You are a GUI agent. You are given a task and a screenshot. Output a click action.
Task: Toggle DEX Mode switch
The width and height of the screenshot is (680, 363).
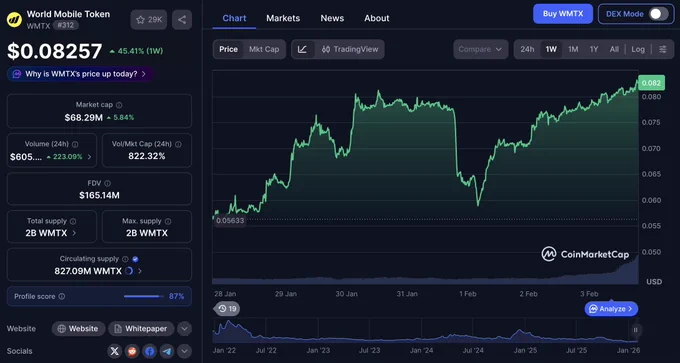658,14
